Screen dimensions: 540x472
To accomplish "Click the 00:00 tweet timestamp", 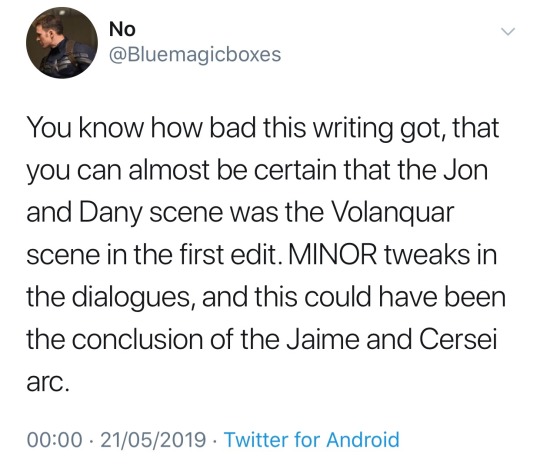I will click(x=55, y=440).
